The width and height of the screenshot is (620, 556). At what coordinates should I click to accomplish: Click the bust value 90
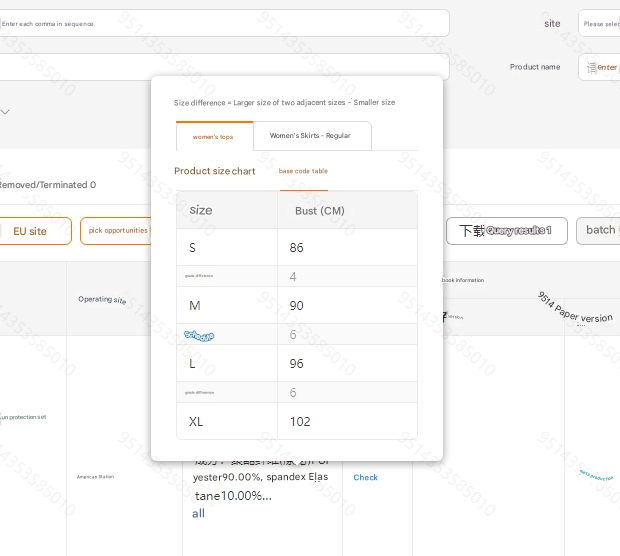pos(296,305)
